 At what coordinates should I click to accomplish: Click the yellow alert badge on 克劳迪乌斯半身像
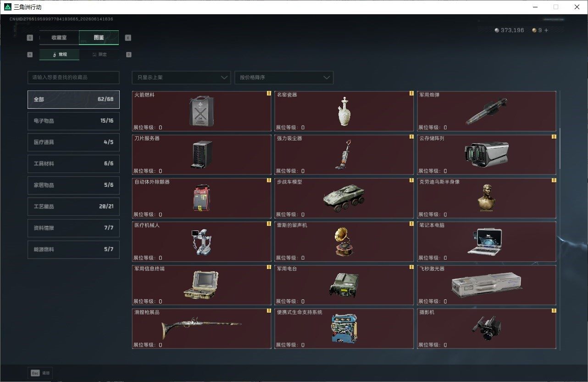pos(554,180)
